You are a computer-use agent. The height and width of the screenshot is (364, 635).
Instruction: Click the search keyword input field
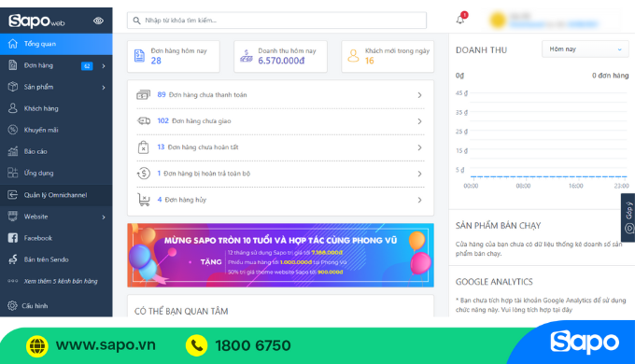[276, 21]
